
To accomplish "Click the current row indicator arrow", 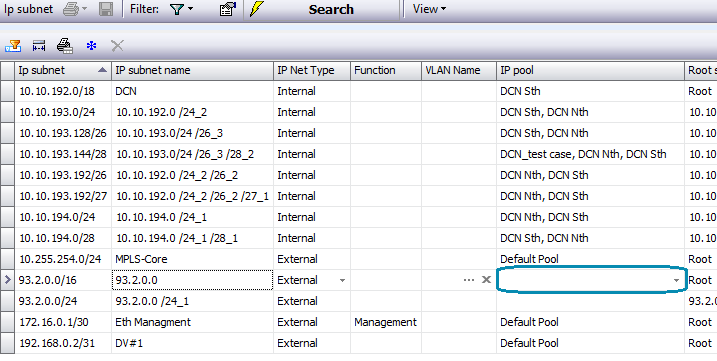I will coord(7,280).
